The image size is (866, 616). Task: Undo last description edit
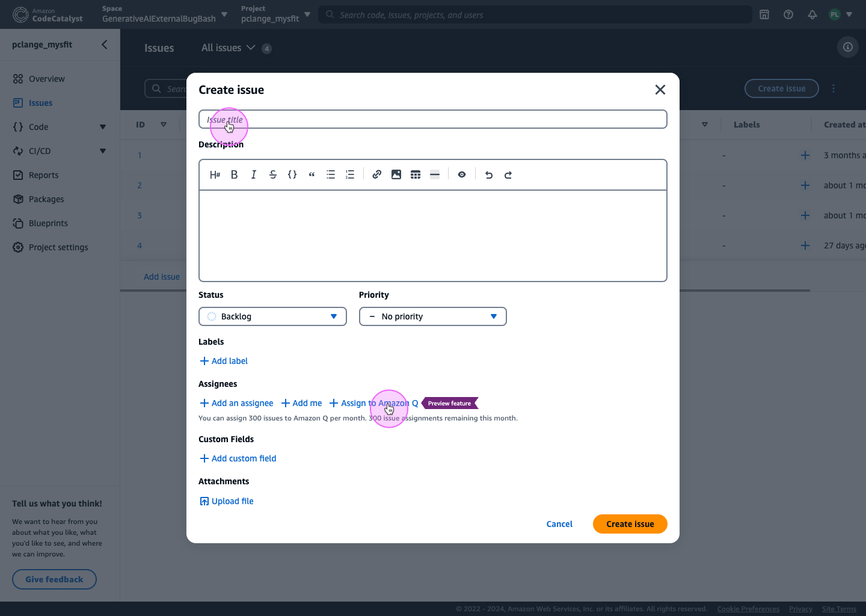pos(489,174)
